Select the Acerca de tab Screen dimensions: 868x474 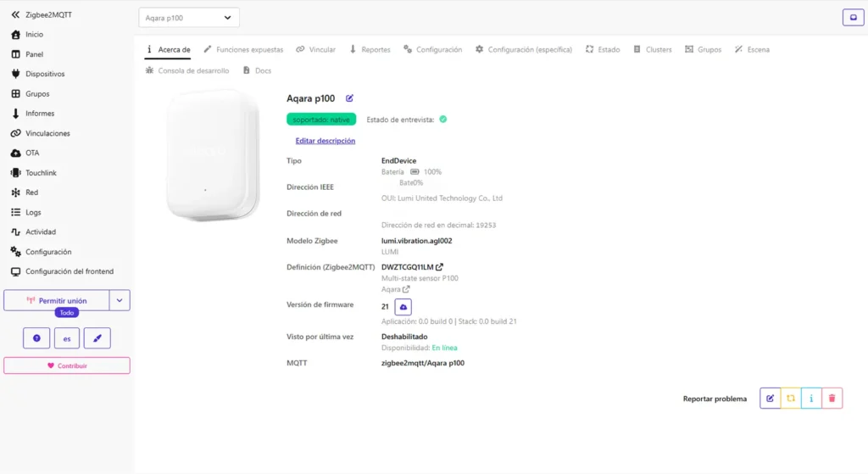click(169, 50)
